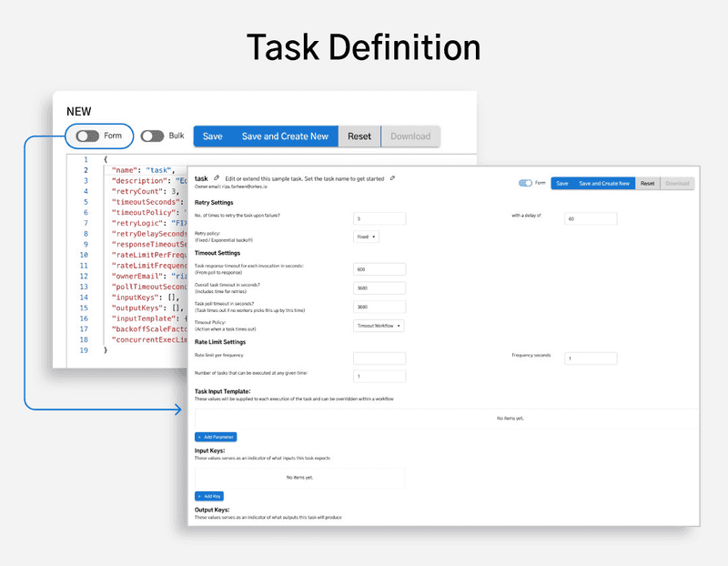Click the Rate limit per frequency field
728x566 pixels.
point(379,358)
